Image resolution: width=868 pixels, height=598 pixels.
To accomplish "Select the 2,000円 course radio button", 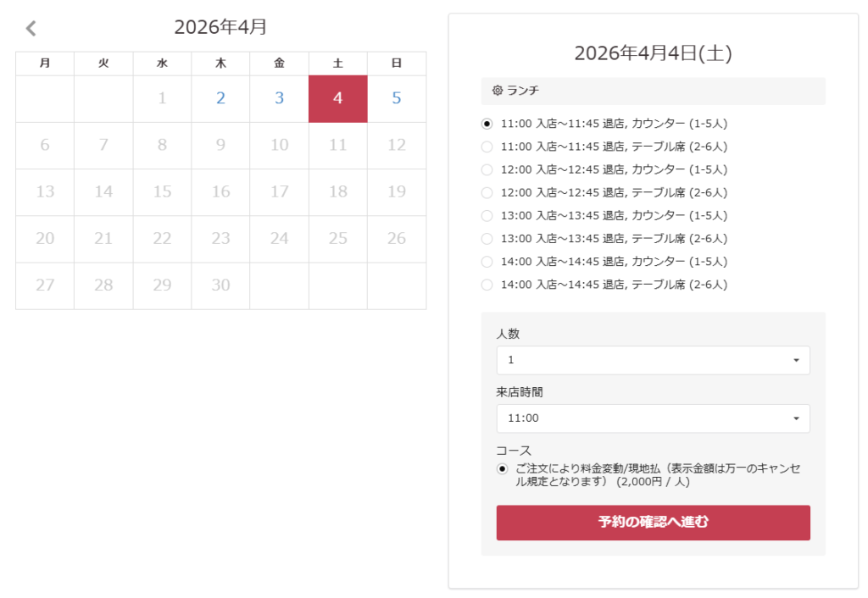I will coord(503,468).
